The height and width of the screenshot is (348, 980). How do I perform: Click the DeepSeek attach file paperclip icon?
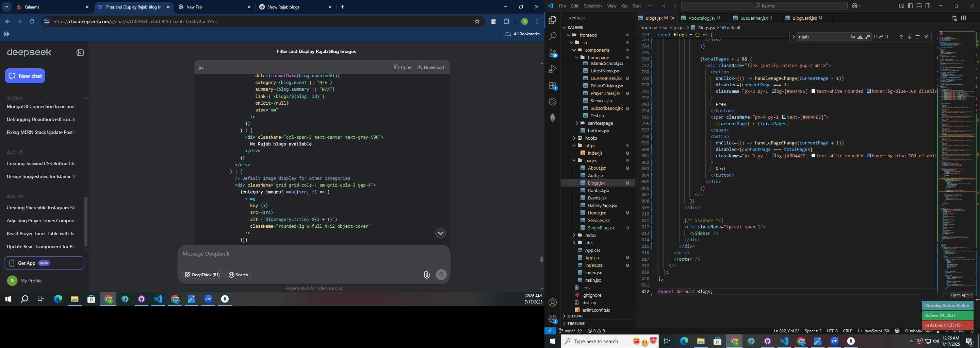click(x=426, y=275)
